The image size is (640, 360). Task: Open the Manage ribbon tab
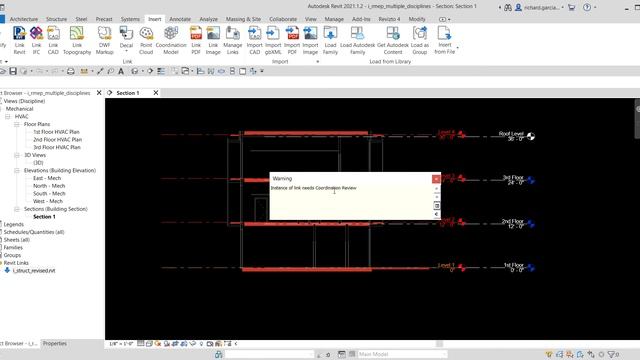334,19
